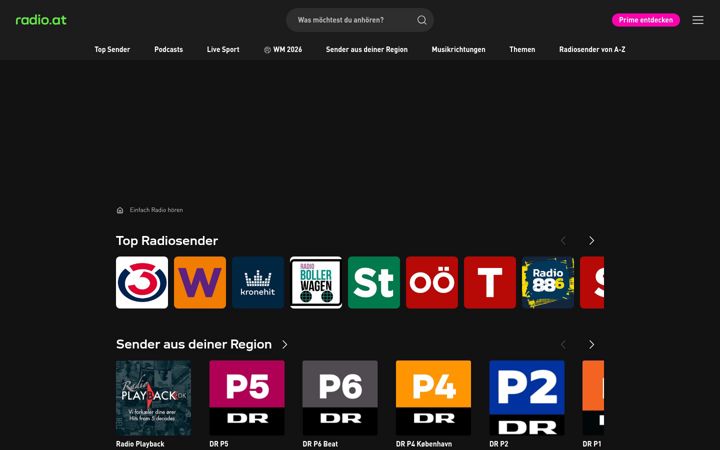Click the DR P4 København station name
The height and width of the screenshot is (450, 720).
424,444
